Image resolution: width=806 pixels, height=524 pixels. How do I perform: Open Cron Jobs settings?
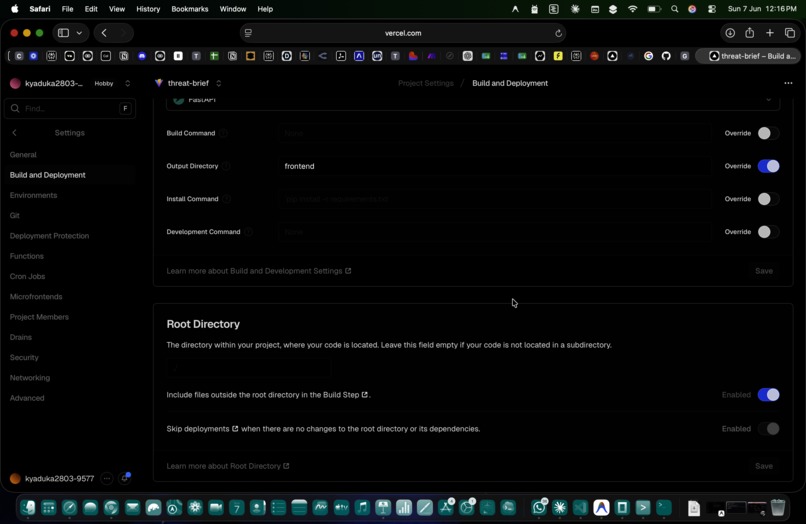point(27,277)
